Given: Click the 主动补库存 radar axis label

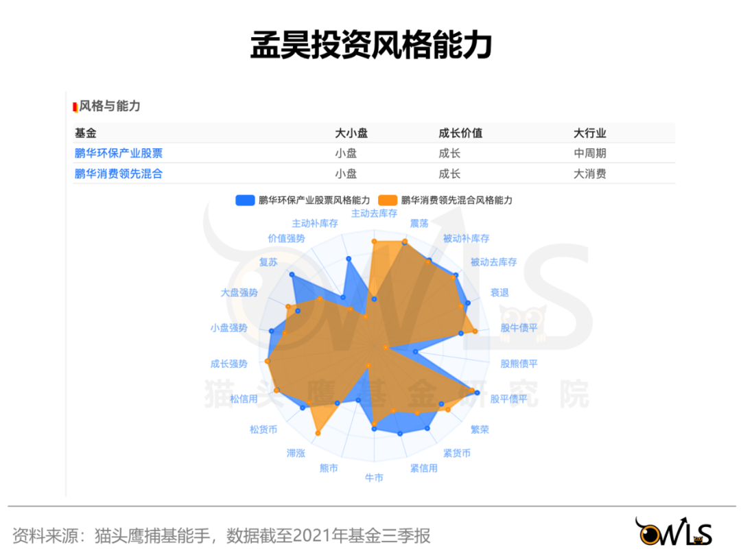Looking at the screenshot, I should click(315, 223).
